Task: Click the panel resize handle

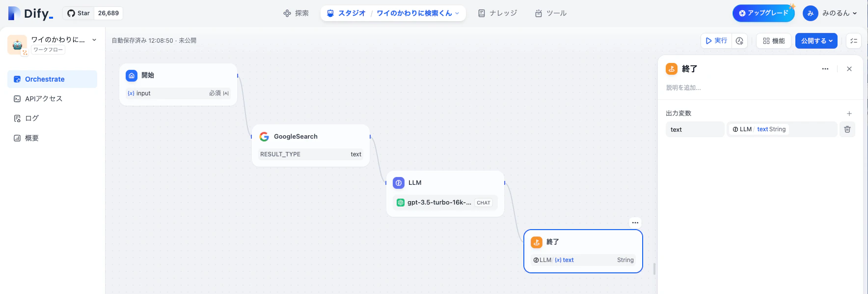Action: [x=654, y=269]
